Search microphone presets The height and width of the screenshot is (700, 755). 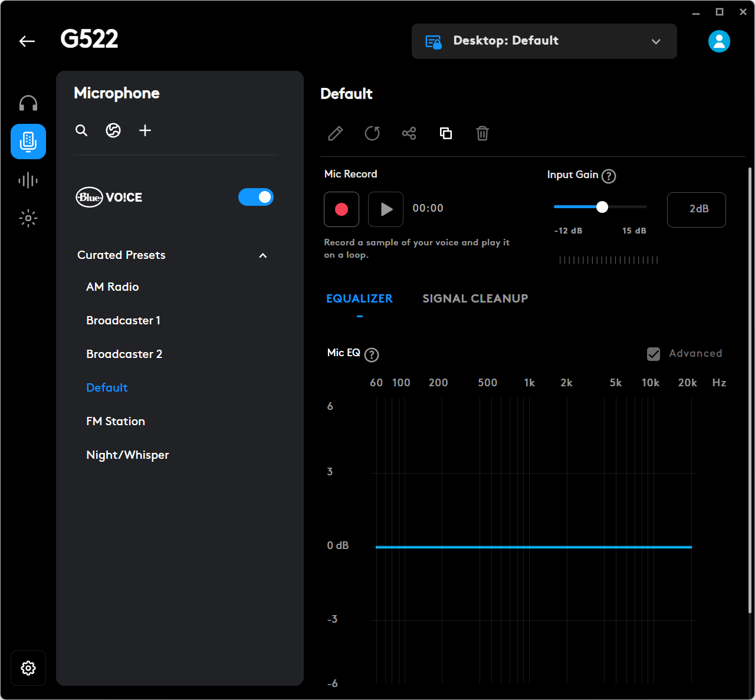pos(81,130)
